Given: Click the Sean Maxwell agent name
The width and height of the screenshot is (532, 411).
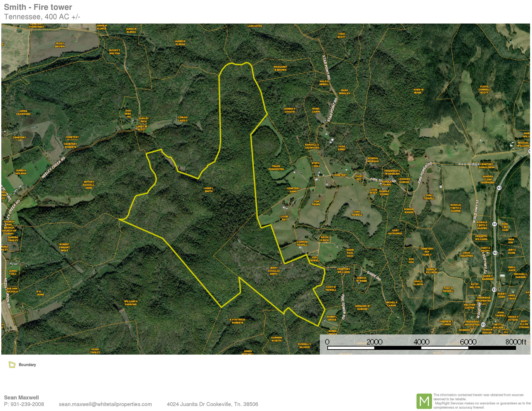Looking at the screenshot, I should tap(21, 398).
